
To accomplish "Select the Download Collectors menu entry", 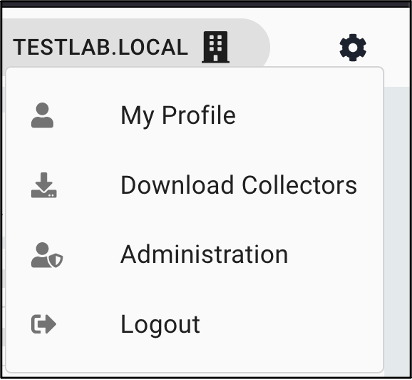I will click(195, 185).
